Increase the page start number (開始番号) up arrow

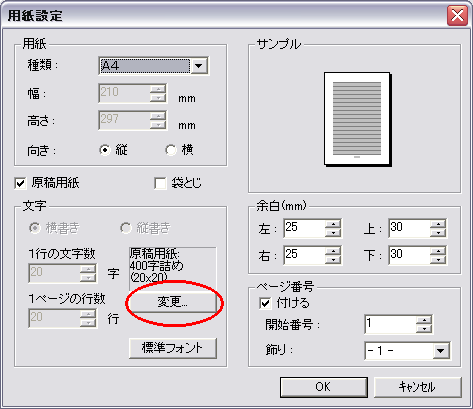424,320
